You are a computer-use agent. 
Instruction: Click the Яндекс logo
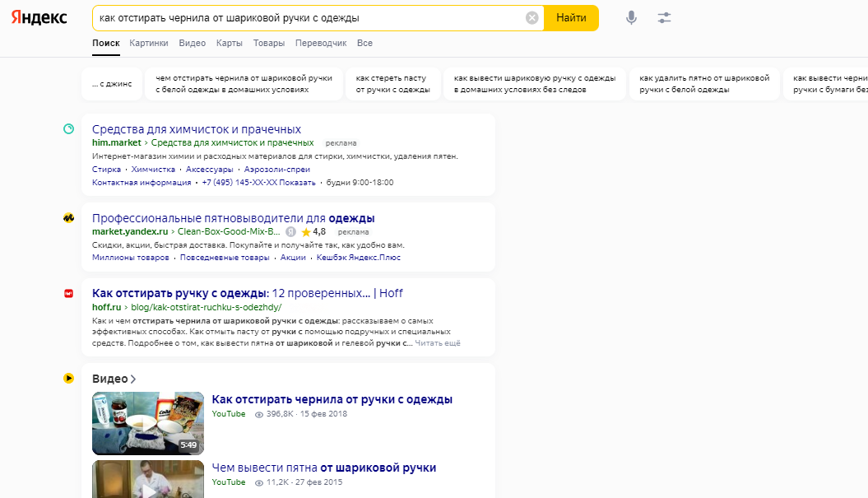pyautogui.click(x=39, y=18)
